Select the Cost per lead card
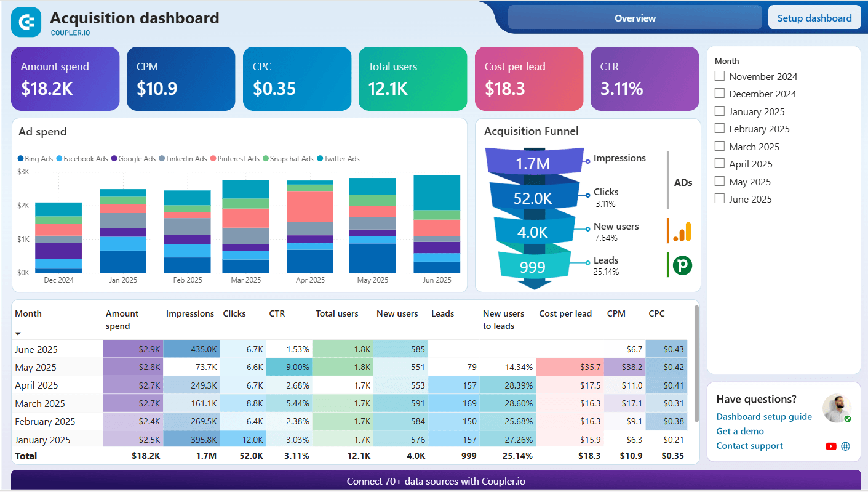This screenshot has height=492, width=868. (x=529, y=79)
